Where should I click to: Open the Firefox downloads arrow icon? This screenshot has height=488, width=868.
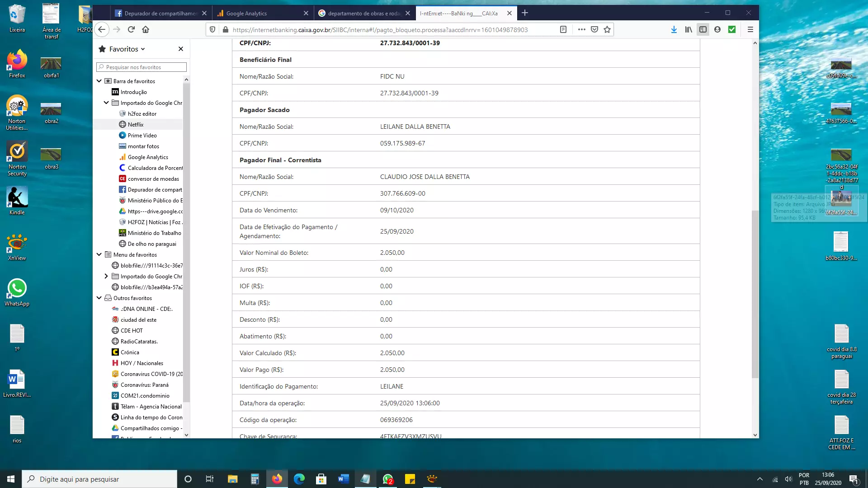click(674, 29)
